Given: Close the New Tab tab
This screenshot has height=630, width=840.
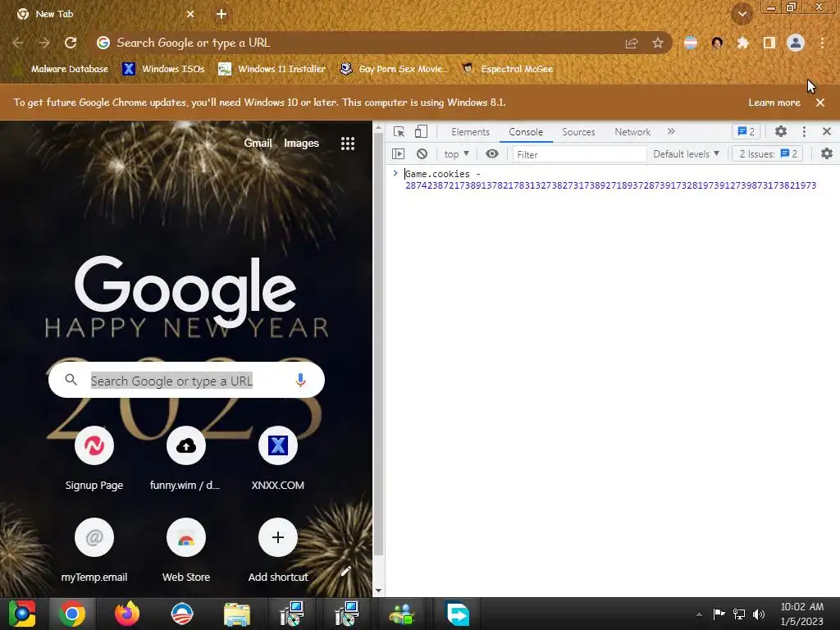Looking at the screenshot, I should click(x=190, y=15).
